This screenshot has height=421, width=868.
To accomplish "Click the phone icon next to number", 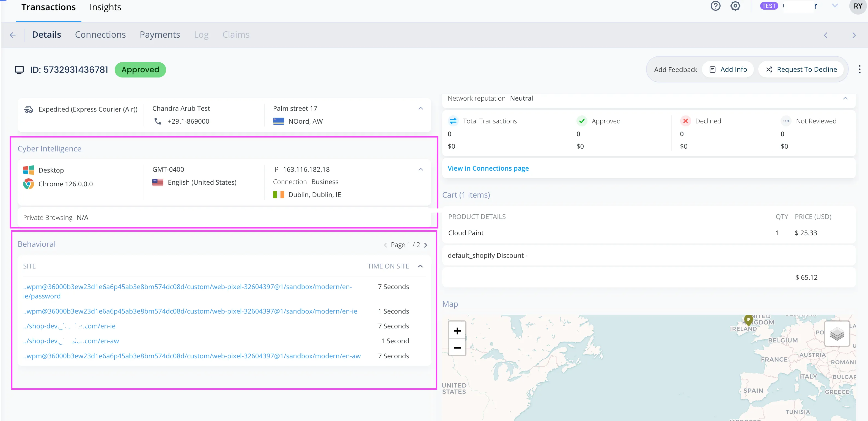I will pyautogui.click(x=158, y=121).
